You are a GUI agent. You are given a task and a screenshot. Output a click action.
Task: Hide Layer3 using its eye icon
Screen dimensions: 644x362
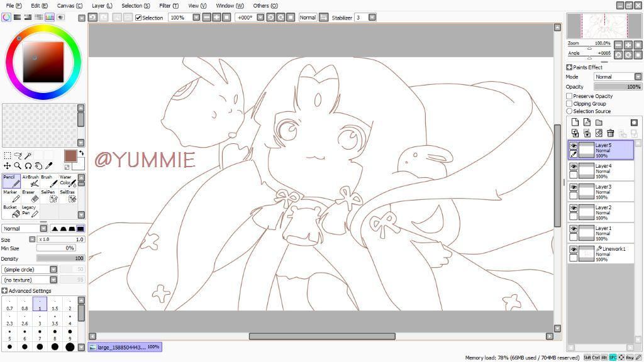[x=574, y=187]
